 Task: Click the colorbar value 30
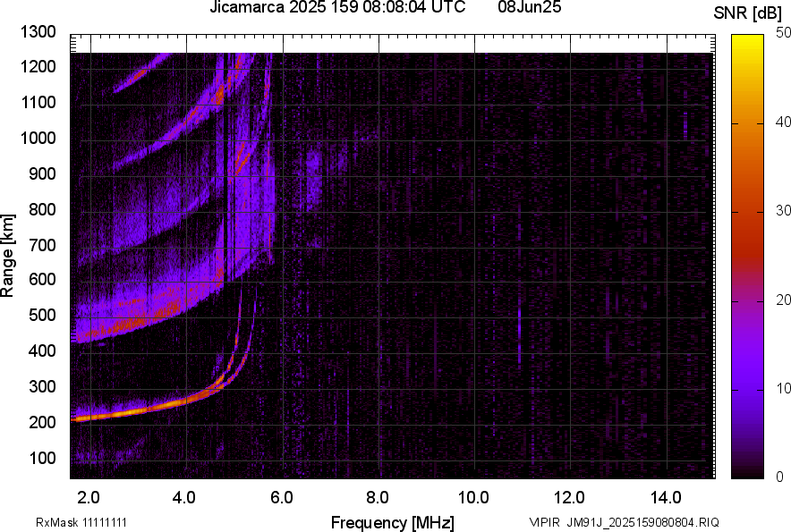click(782, 210)
